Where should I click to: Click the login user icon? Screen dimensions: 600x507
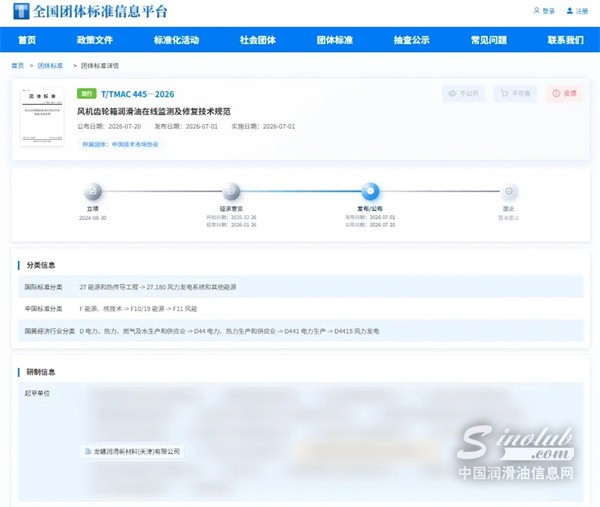coord(536,11)
